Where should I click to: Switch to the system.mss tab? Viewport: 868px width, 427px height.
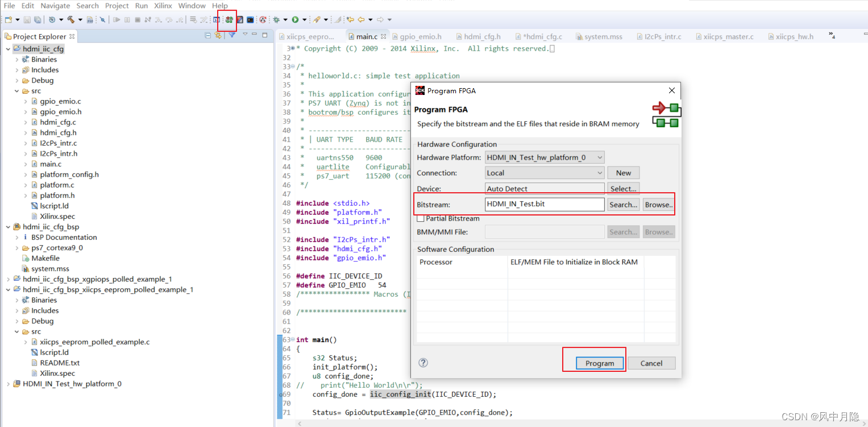point(599,36)
